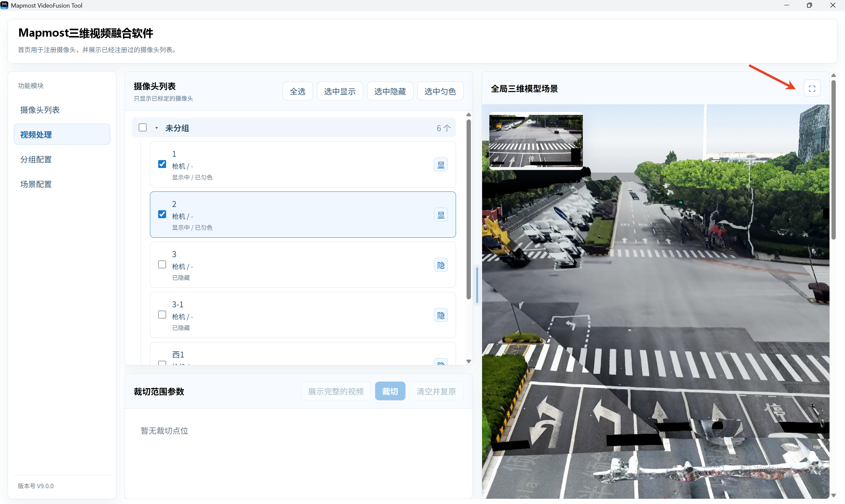Select the camera 西1 list card
The image size is (845, 504).
point(303,354)
